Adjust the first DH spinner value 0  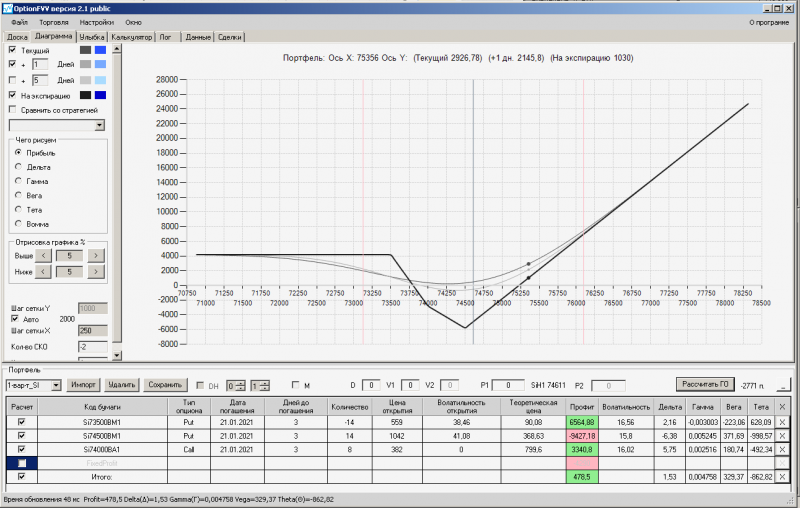click(236, 386)
